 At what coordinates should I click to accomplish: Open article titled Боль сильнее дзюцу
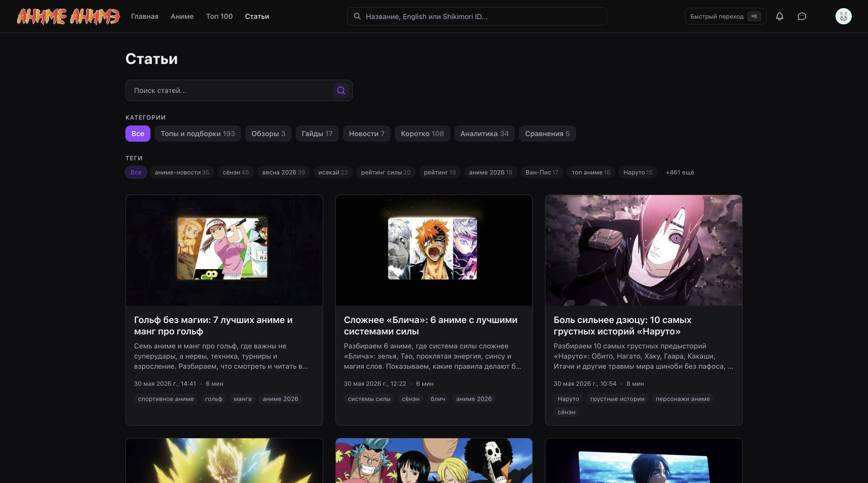(622, 326)
